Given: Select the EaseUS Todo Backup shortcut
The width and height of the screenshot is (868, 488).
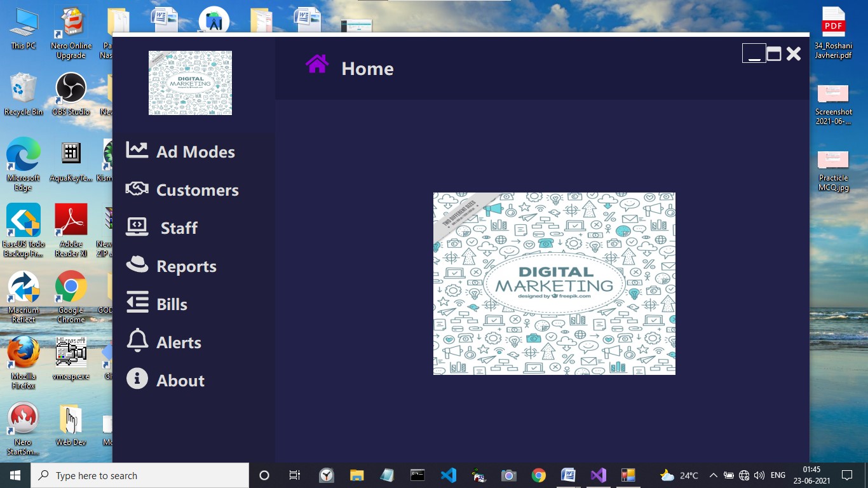Looking at the screenshot, I should pos(24,230).
